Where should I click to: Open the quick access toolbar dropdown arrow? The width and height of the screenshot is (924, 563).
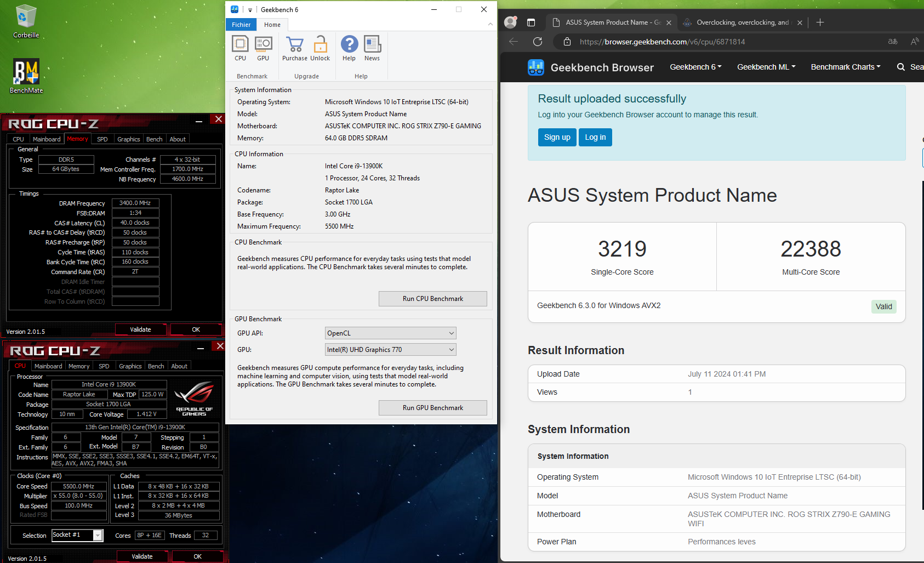[x=250, y=10]
